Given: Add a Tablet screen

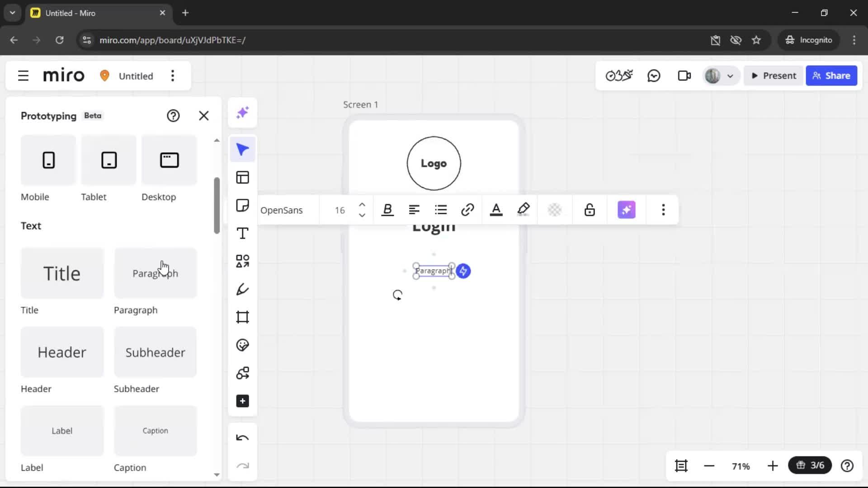Looking at the screenshot, I should tap(108, 160).
